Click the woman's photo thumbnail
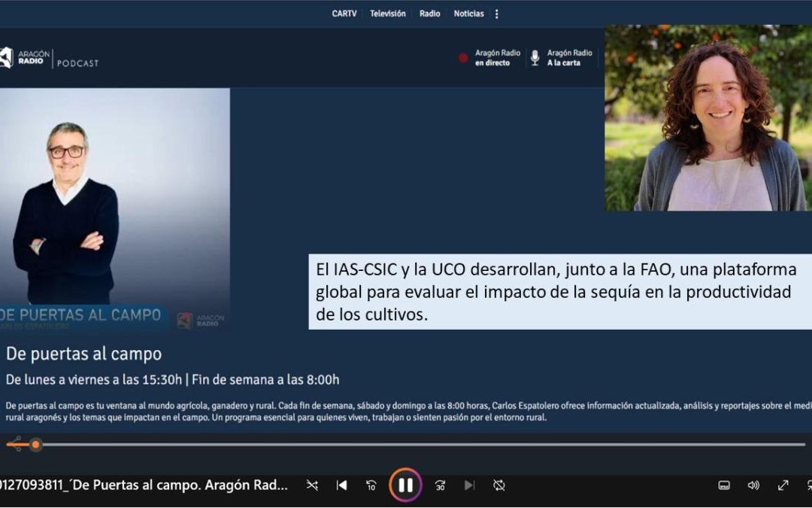This screenshot has width=812, height=508. (x=708, y=117)
